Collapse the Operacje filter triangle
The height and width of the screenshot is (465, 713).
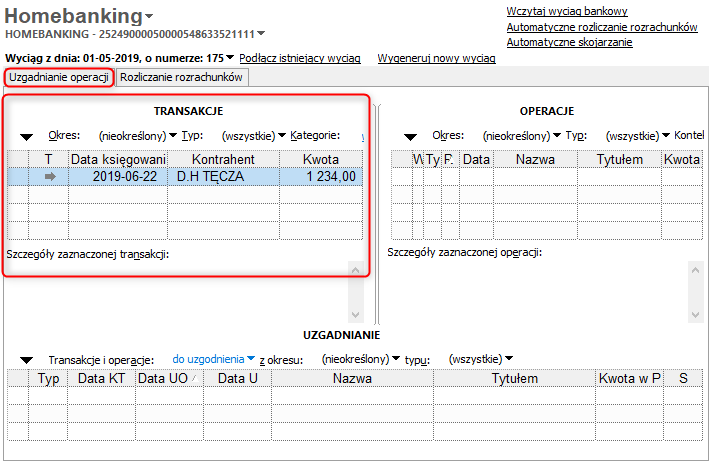click(411, 136)
